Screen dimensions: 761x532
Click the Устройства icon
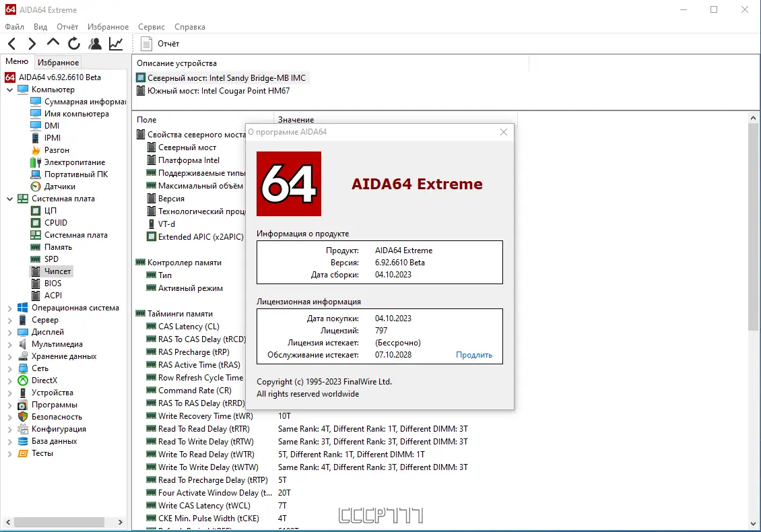(23, 393)
